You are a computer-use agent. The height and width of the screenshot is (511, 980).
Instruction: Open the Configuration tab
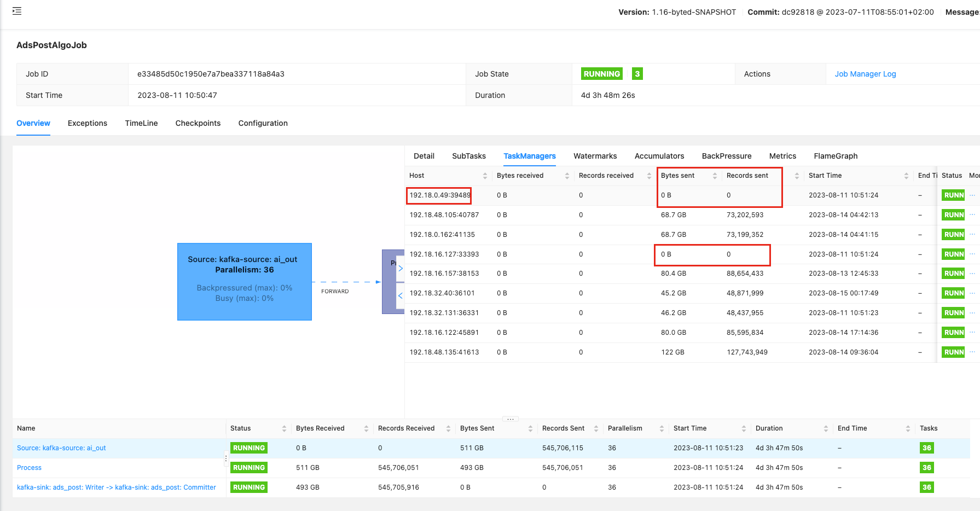[x=263, y=123]
